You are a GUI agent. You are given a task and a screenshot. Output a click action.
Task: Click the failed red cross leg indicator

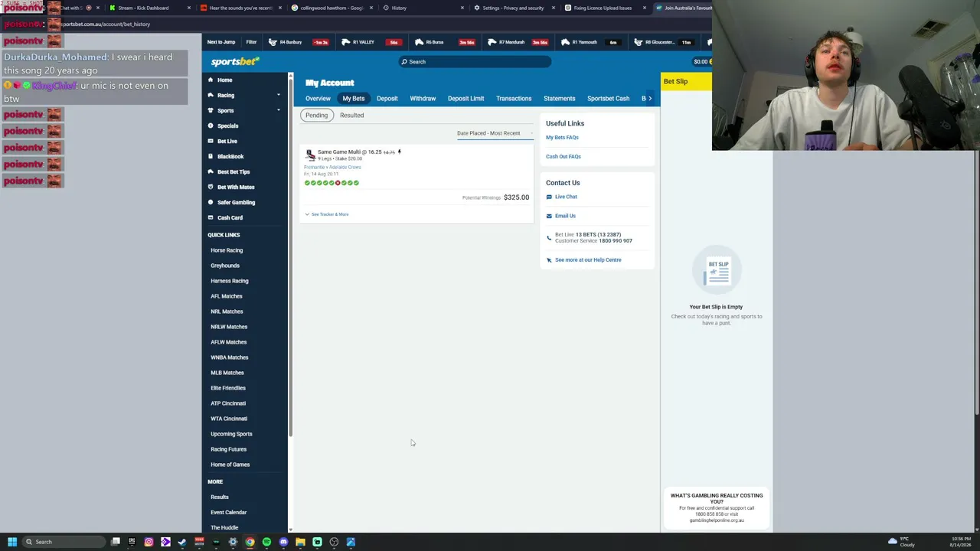[338, 183]
